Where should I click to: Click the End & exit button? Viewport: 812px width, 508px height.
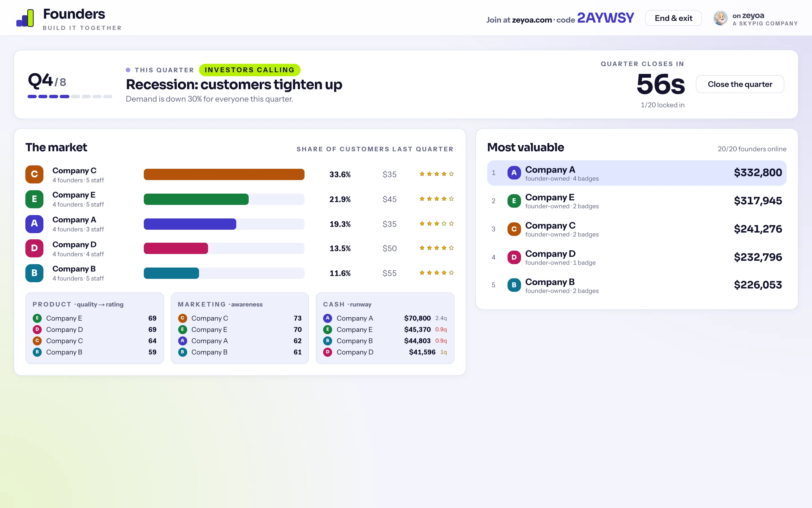click(673, 18)
